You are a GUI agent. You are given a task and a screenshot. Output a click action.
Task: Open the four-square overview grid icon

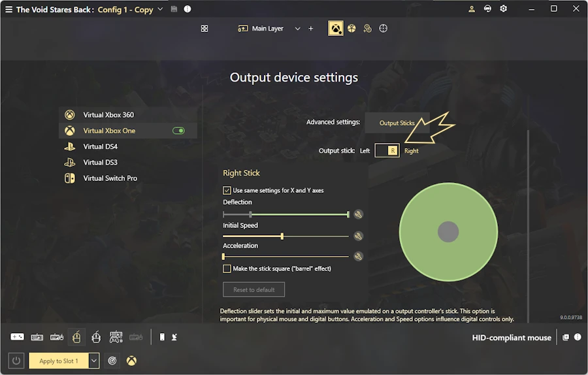tap(204, 29)
